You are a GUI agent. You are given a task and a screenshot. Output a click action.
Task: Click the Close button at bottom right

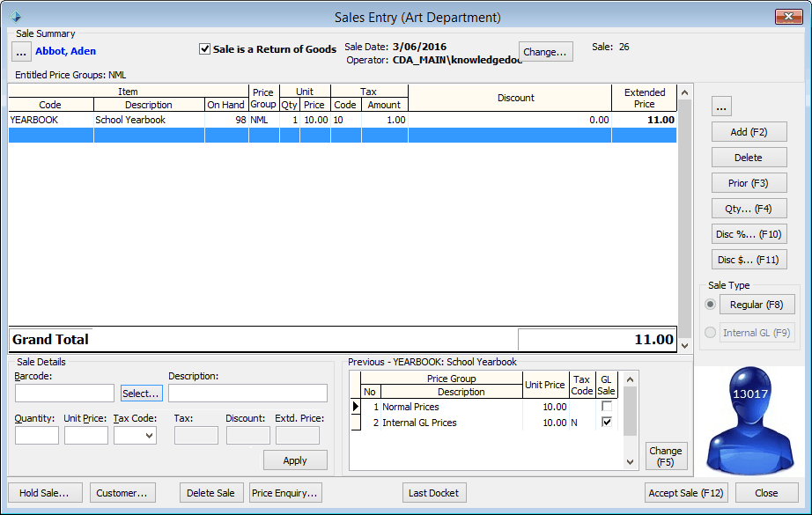[x=766, y=493]
